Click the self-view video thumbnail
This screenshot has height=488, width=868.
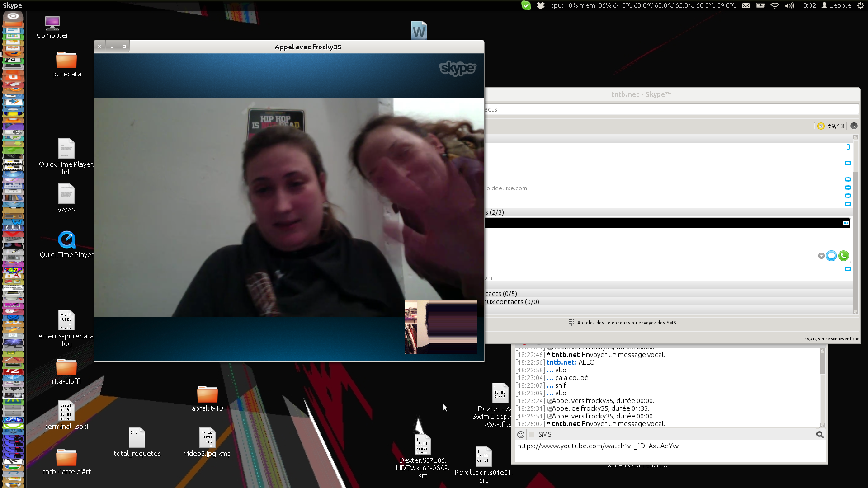441,327
